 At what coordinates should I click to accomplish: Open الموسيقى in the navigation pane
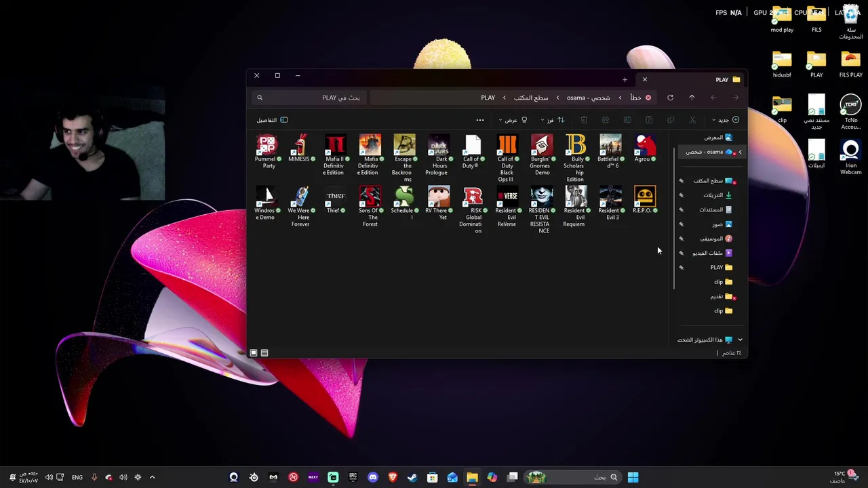pyautogui.click(x=716, y=239)
